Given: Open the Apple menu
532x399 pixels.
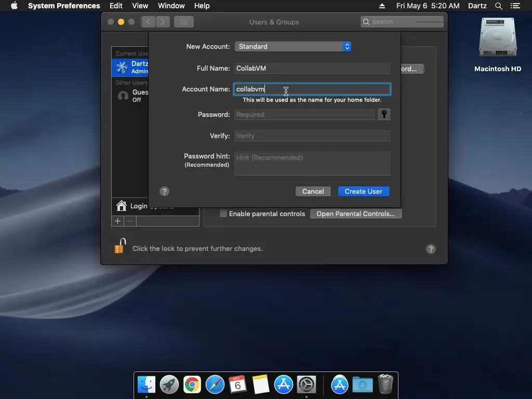Looking at the screenshot, I should [14, 6].
